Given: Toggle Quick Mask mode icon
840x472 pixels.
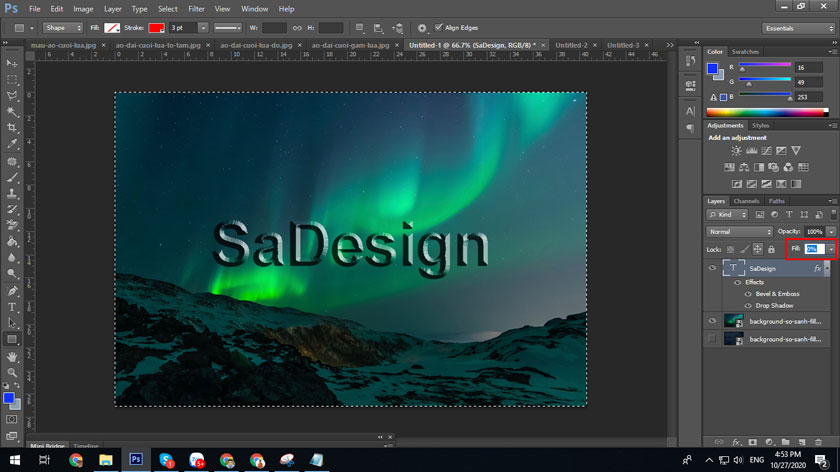Looking at the screenshot, I should (x=12, y=419).
